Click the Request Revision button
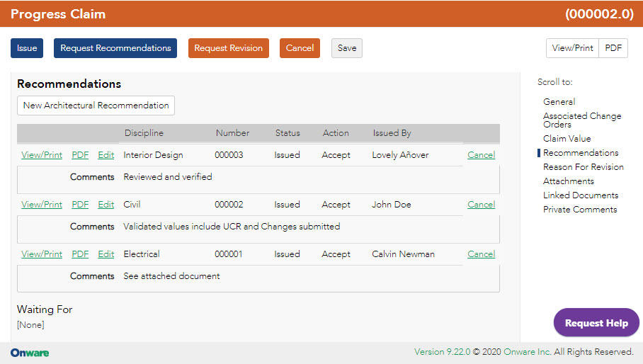The width and height of the screenshot is (643, 364). tap(229, 48)
